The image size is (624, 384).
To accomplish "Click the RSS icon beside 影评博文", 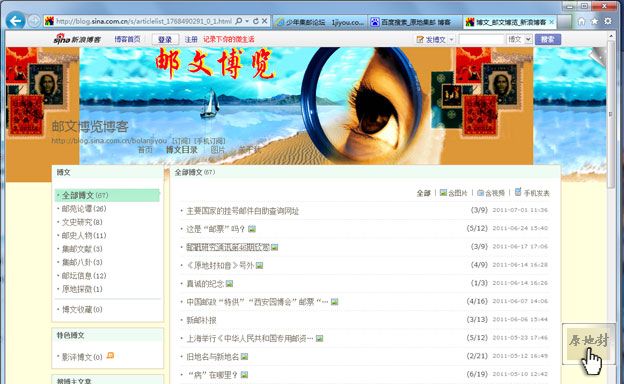I will coord(110,355).
